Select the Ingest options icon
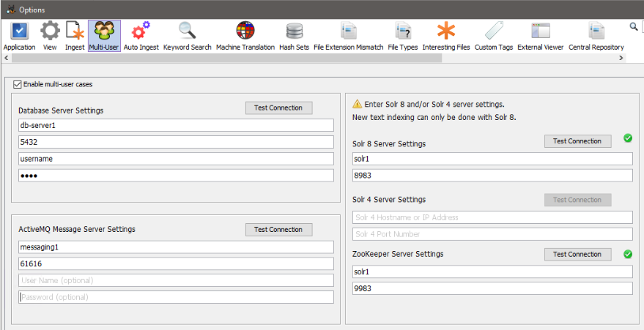 pyautogui.click(x=75, y=36)
